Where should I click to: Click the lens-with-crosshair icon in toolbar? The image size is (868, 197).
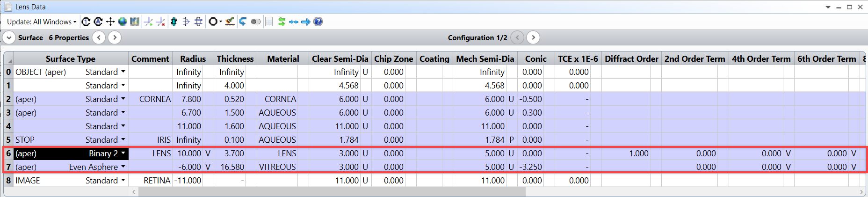coord(198,22)
